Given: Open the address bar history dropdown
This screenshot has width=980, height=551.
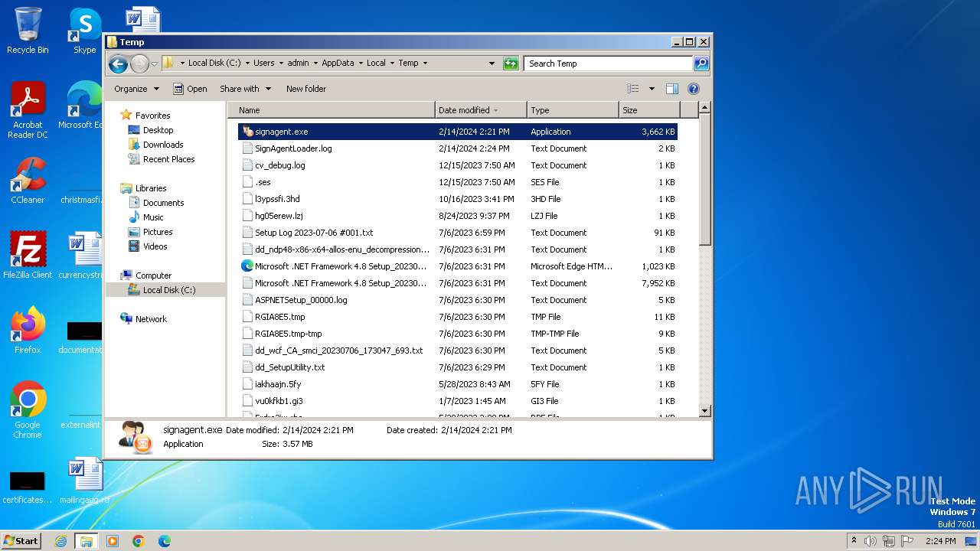Looking at the screenshot, I should [x=492, y=64].
